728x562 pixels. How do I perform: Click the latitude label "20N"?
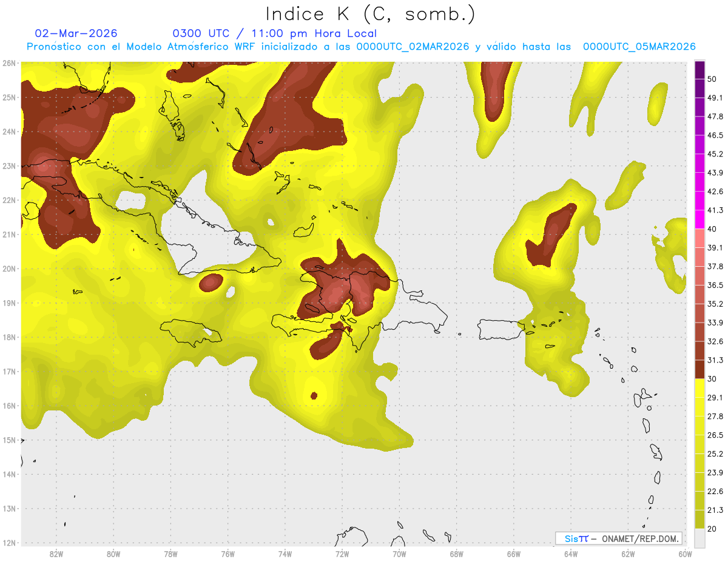click(8, 269)
